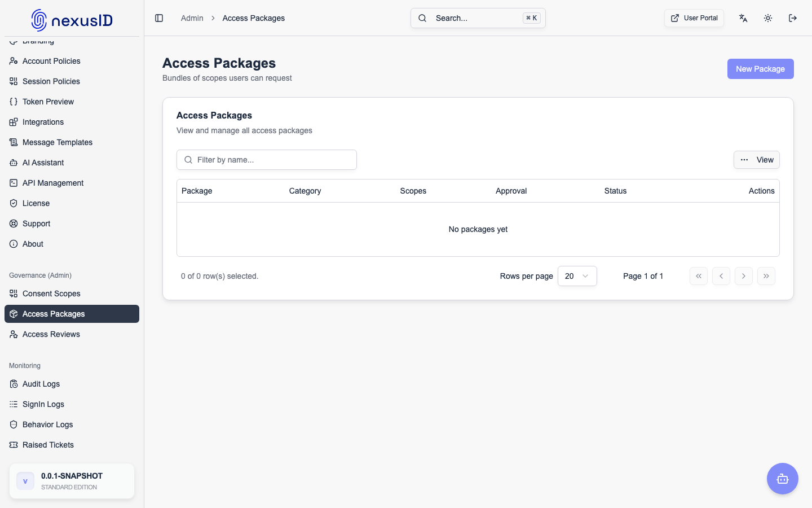
Task: Click the Category column header
Action: pos(305,191)
